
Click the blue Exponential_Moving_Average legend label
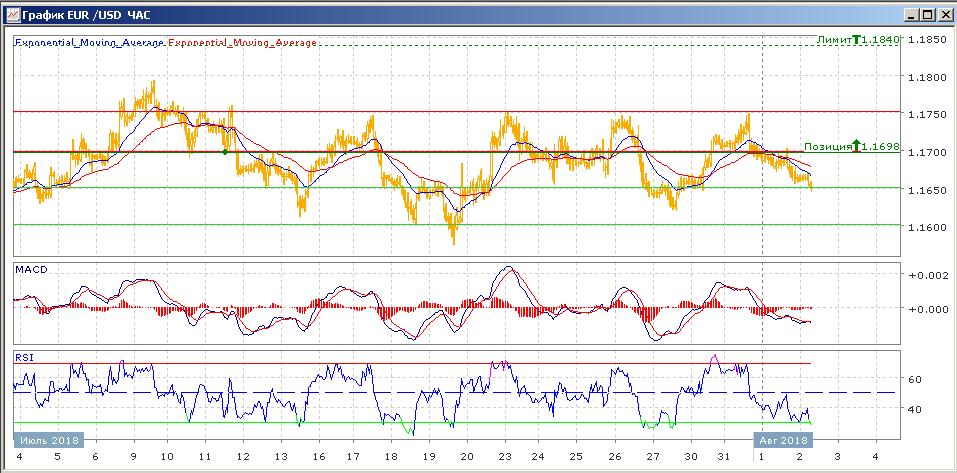[89, 43]
